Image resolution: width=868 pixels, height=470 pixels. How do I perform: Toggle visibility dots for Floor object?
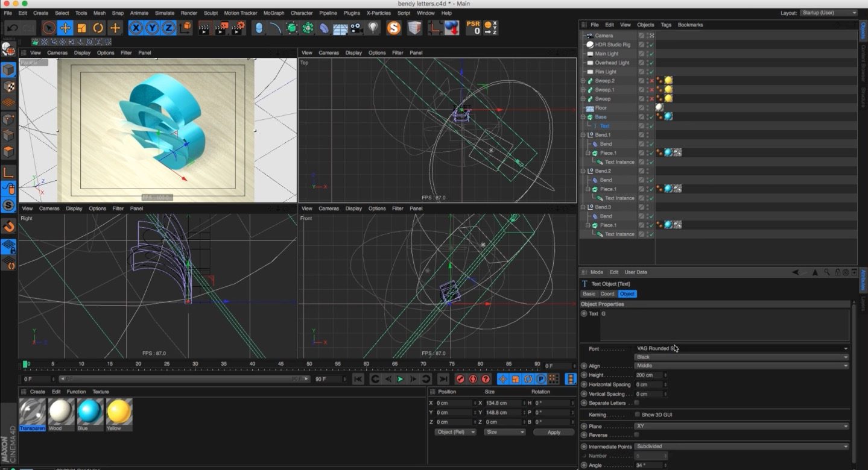click(x=647, y=108)
